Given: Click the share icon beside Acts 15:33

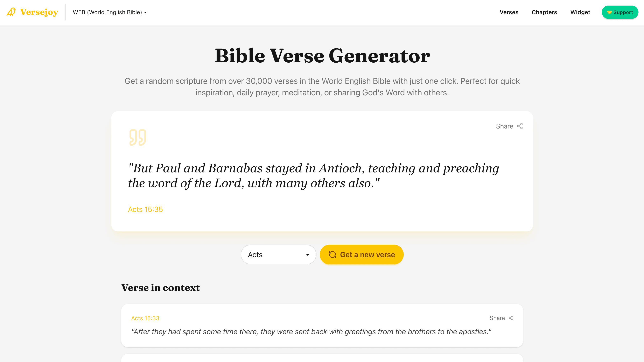Looking at the screenshot, I should point(511,318).
